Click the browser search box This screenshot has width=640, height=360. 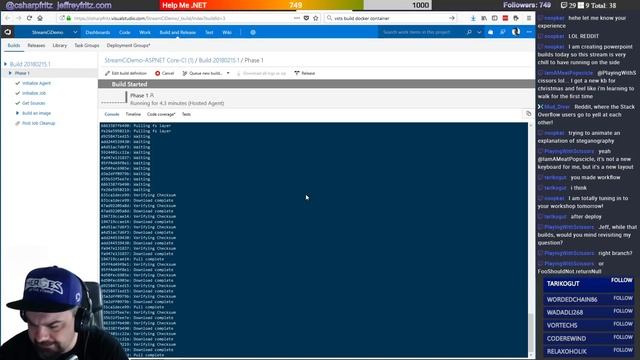[390, 18]
